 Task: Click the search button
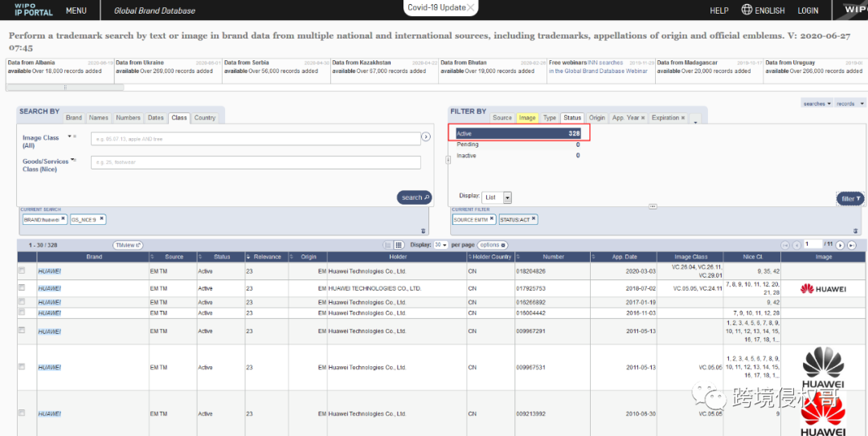click(x=414, y=198)
